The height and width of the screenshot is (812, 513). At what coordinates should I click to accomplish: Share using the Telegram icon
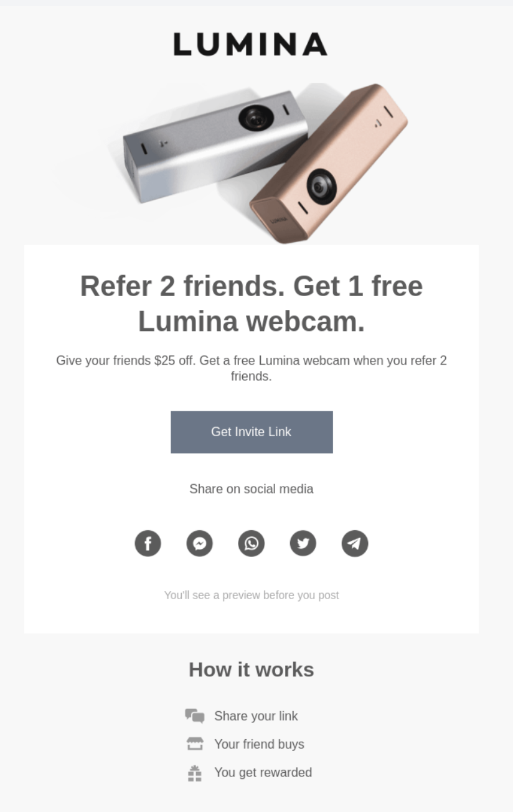355,543
